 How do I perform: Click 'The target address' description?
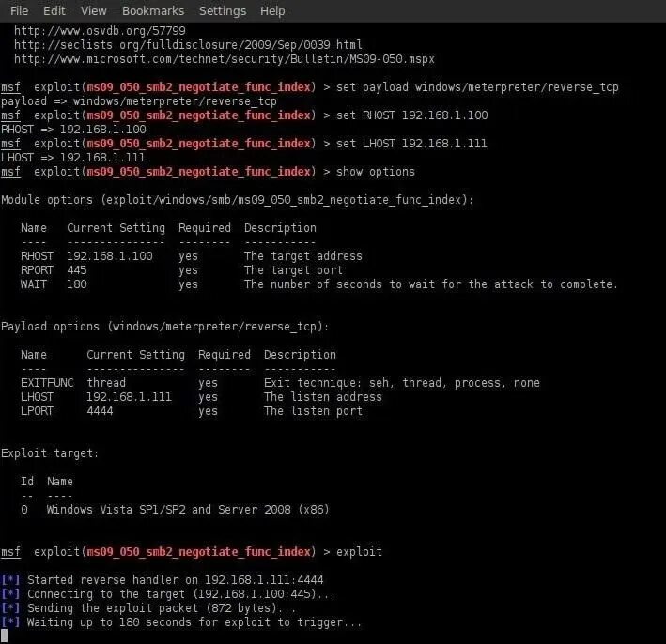click(x=303, y=256)
